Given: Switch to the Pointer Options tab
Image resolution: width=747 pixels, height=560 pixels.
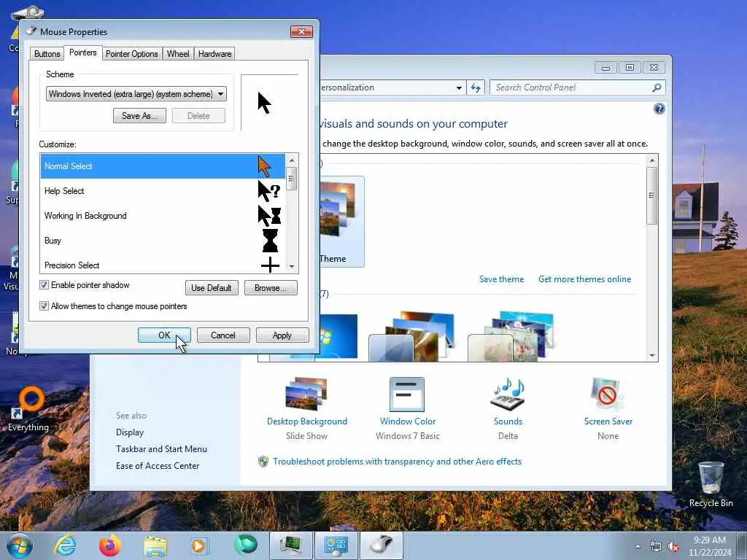Looking at the screenshot, I should coord(131,54).
